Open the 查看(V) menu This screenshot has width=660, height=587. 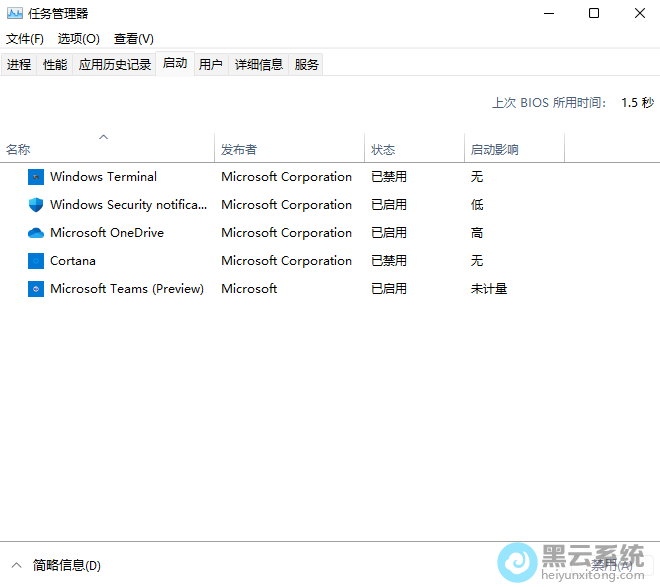click(134, 39)
